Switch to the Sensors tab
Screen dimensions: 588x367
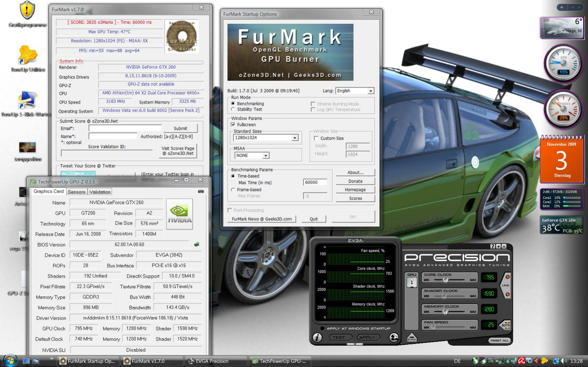76,192
